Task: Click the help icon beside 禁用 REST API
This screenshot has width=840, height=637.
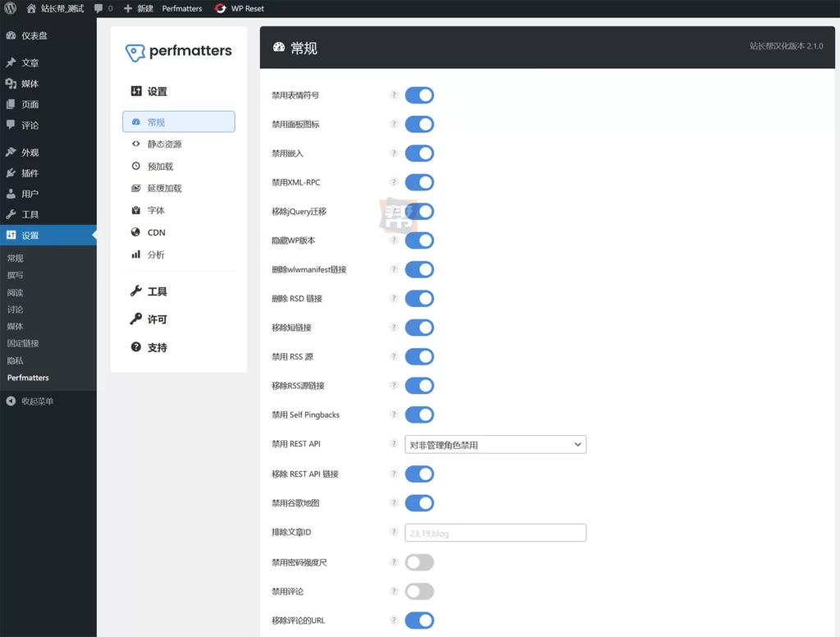Action: coord(394,443)
